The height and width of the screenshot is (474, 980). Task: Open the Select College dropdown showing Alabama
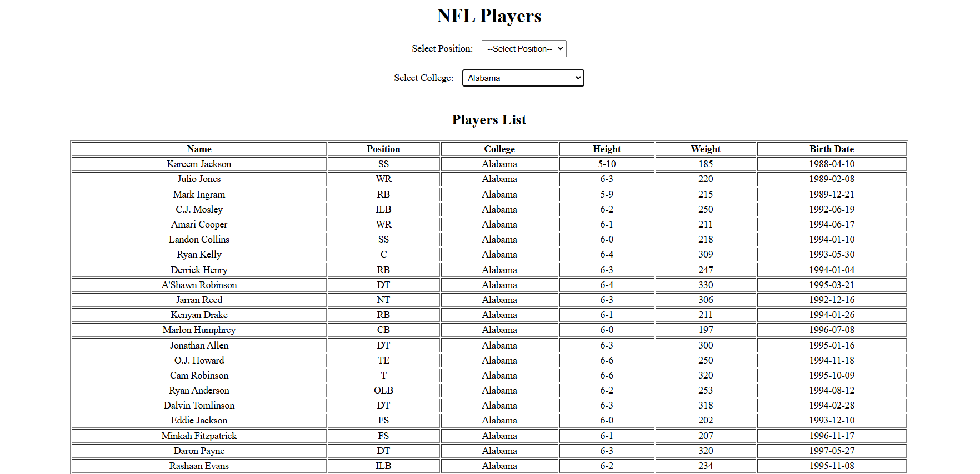pyautogui.click(x=523, y=78)
